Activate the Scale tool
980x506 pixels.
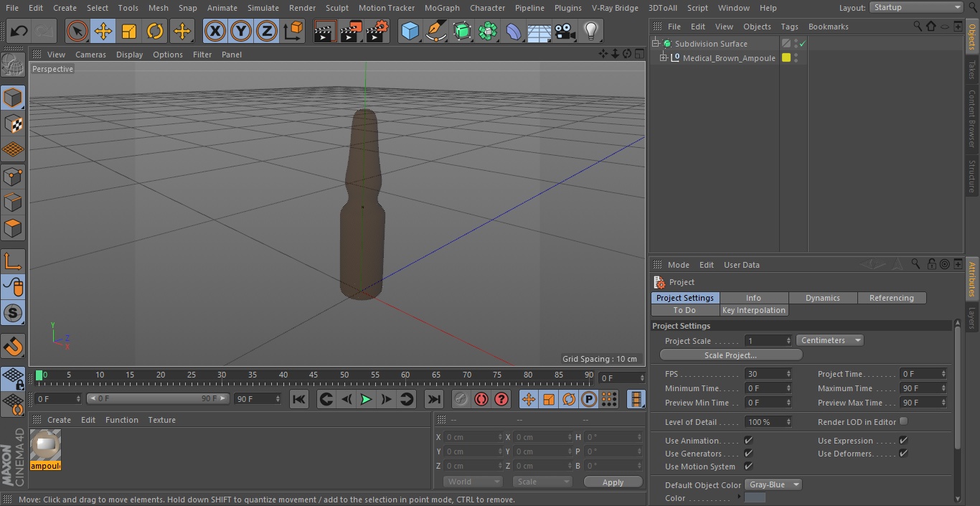pyautogui.click(x=129, y=31)
